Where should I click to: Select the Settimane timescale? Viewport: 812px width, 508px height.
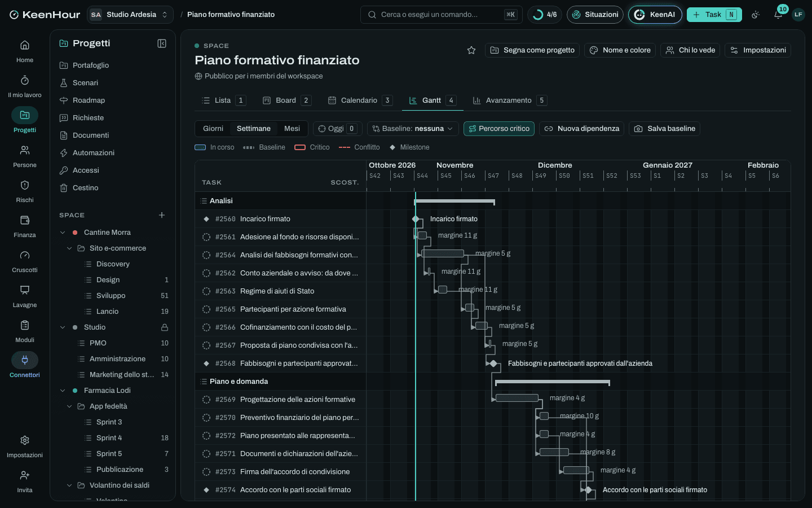tap(254, 129)
